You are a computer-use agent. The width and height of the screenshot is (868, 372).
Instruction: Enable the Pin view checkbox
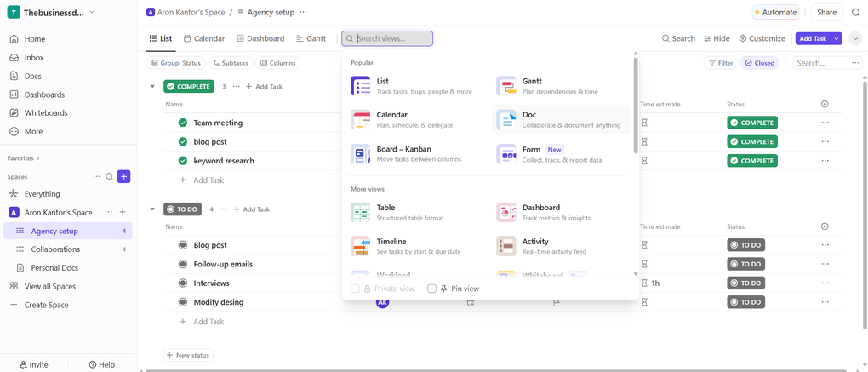[431, 289]
